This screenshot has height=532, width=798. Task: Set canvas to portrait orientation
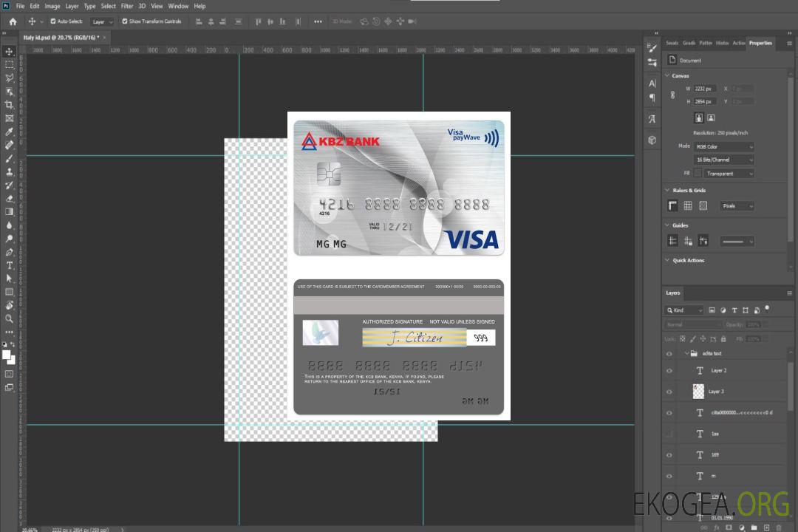699,117
